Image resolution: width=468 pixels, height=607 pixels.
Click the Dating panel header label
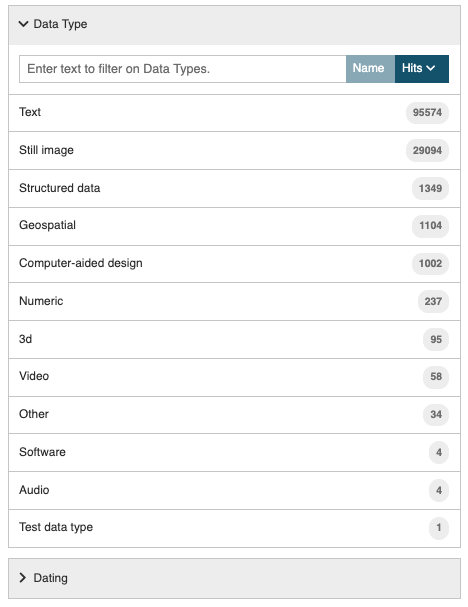pos(50,578)
